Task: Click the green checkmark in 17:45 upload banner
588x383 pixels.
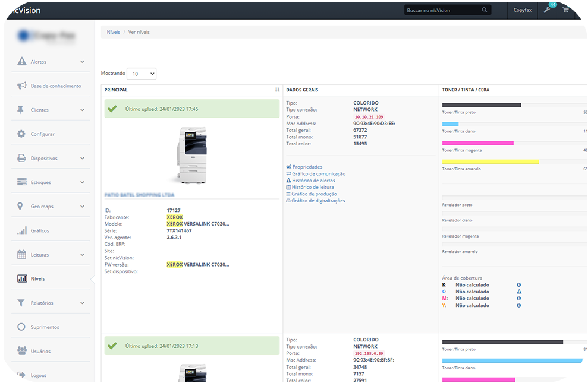Action: pos(112,109)
